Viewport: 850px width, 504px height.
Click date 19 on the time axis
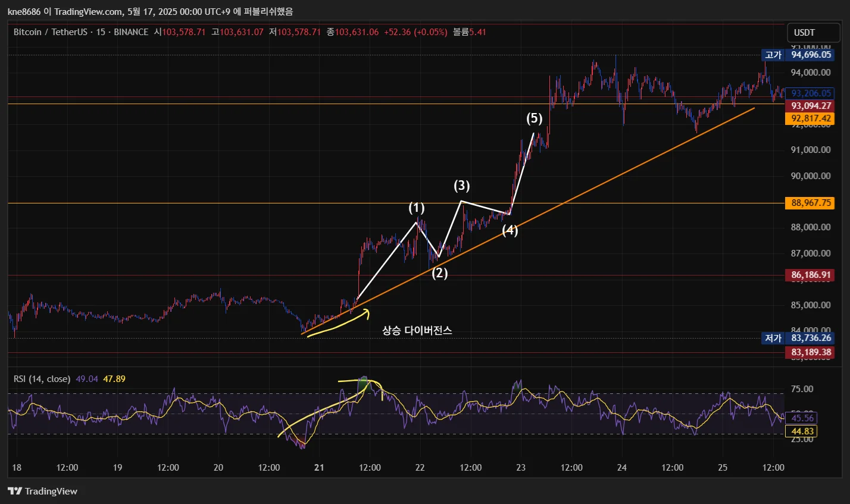117,468
